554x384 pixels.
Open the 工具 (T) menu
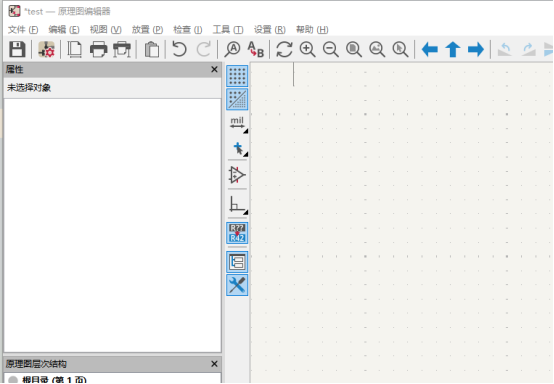pyautogui.click(x=228, y=30)
